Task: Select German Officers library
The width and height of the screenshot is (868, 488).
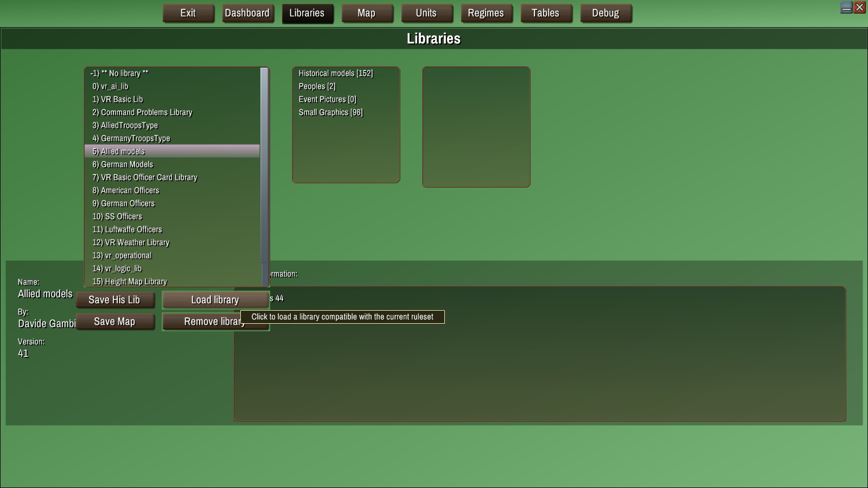Action: (x=173, y=203)
